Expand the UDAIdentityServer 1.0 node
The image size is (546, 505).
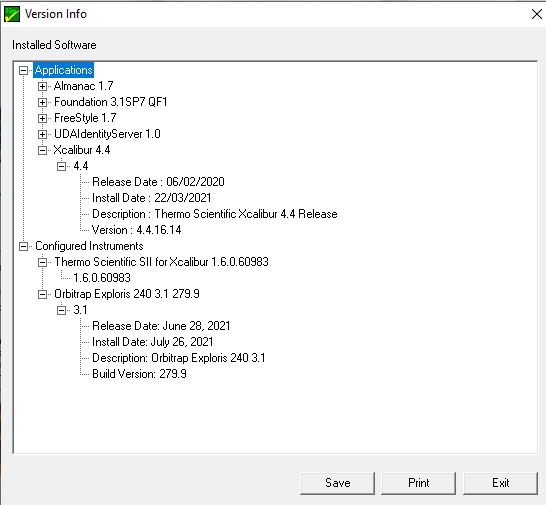42,134
